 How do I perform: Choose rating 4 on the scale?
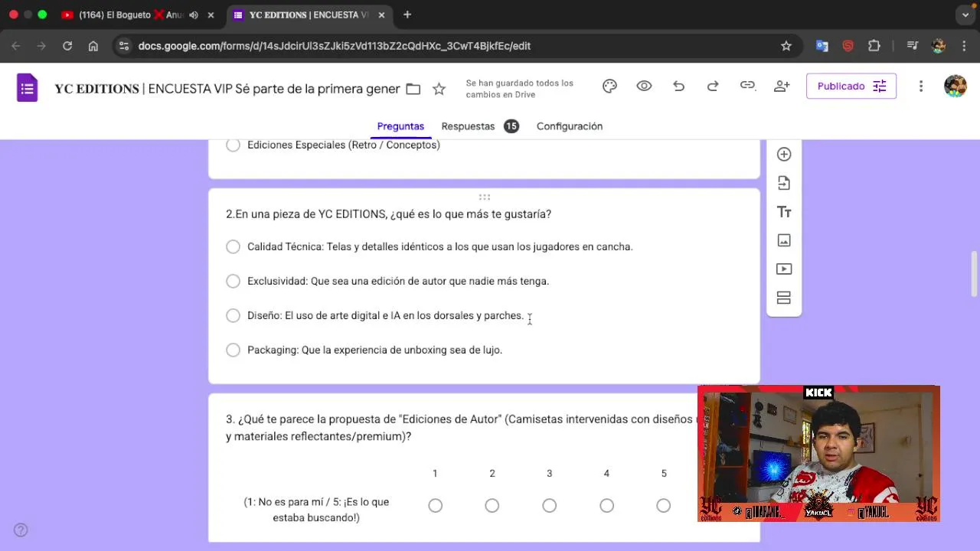tap(606, 505)
